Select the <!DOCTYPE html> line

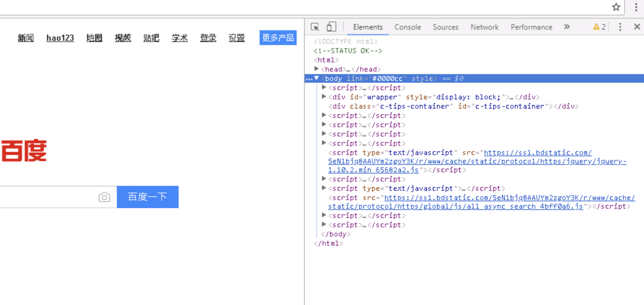click(346, 41)
